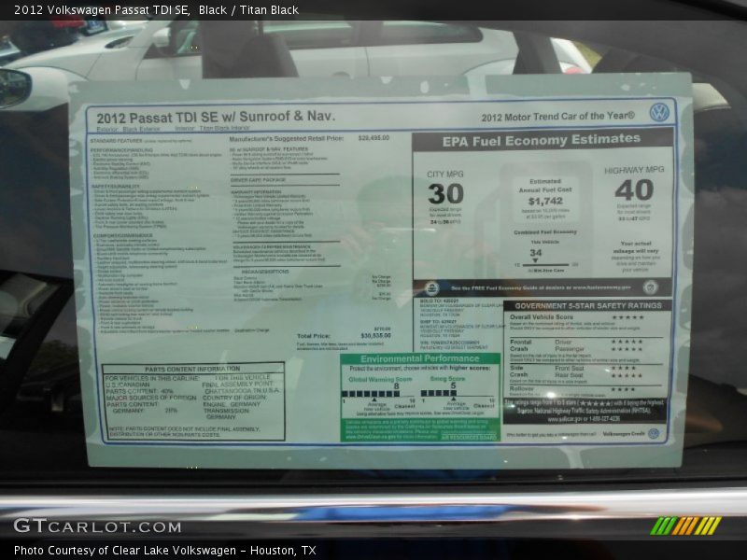The height and width of the screenshot is (560, 747).
Task: Click the top caption '2012 Volkswagen Passat TDI SE'
Action: [x=102, y=10]
